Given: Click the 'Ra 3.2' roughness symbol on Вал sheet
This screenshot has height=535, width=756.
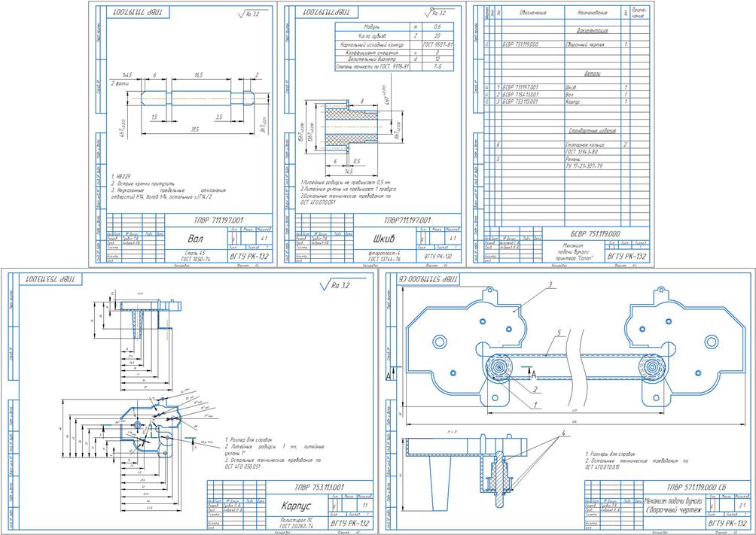Looking at the screenshot, I should coord(248,14).
